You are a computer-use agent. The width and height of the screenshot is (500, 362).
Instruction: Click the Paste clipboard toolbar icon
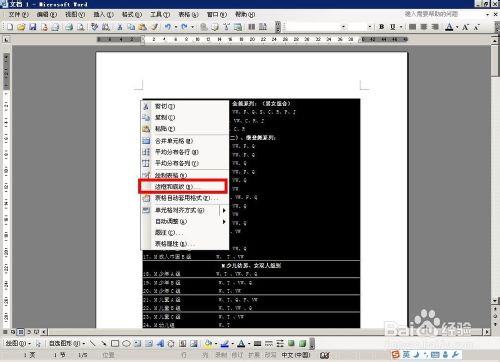(x=142, y=27)
